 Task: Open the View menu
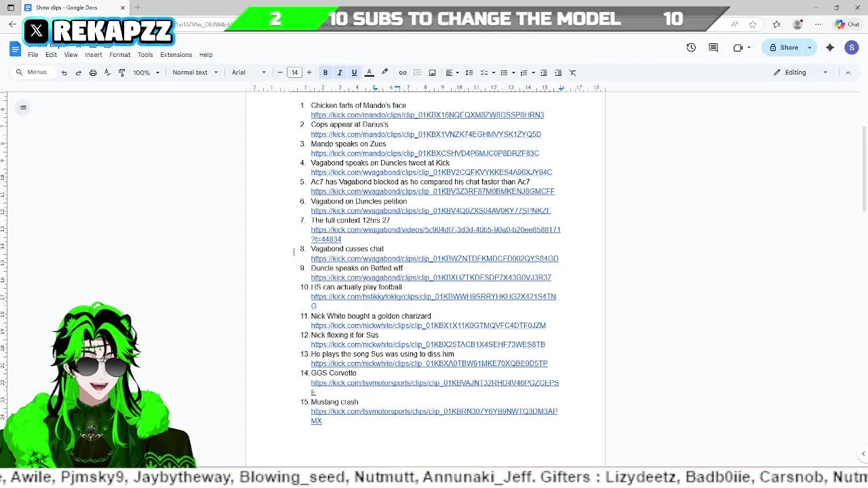click(71, 55)
